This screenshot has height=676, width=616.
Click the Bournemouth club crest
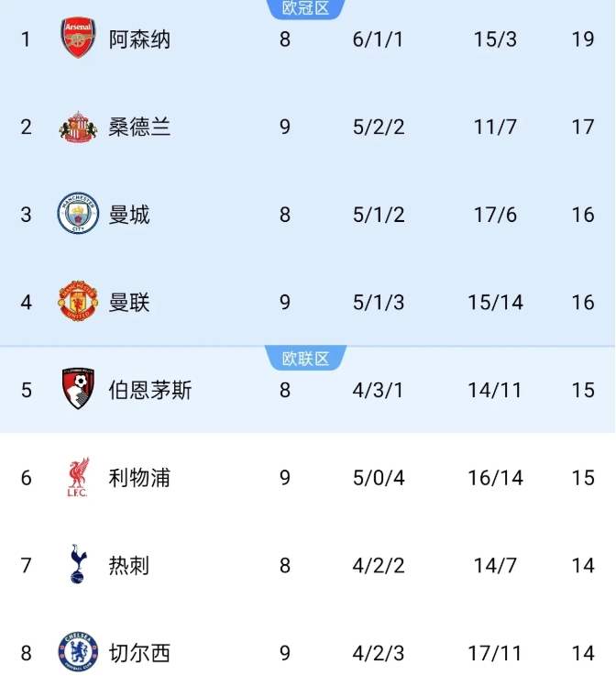coord(78,390)
